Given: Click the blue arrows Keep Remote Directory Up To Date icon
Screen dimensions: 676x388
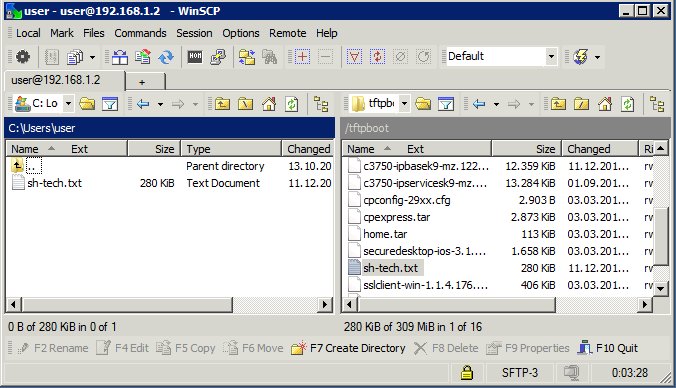Looking at the screenshot, I should (x=166, y=57).
